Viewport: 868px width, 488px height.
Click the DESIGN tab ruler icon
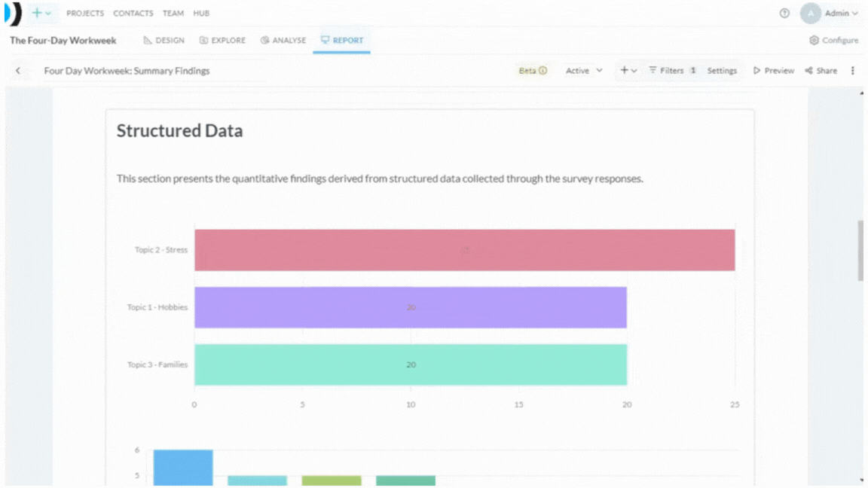[147, 41]
